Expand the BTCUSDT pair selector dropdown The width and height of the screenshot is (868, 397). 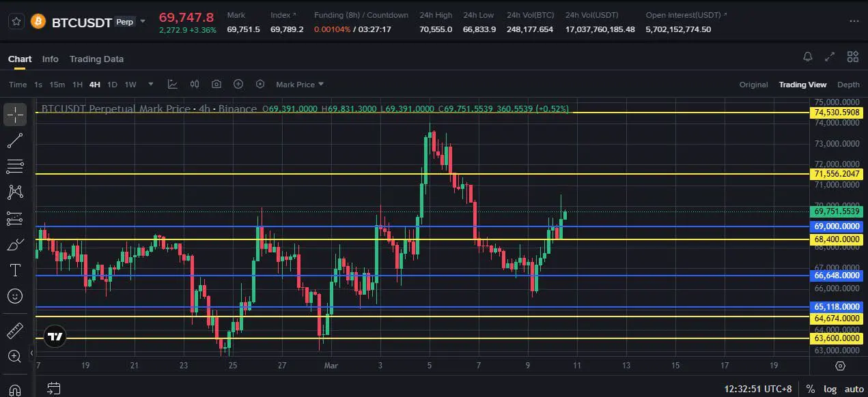[143, 21]
